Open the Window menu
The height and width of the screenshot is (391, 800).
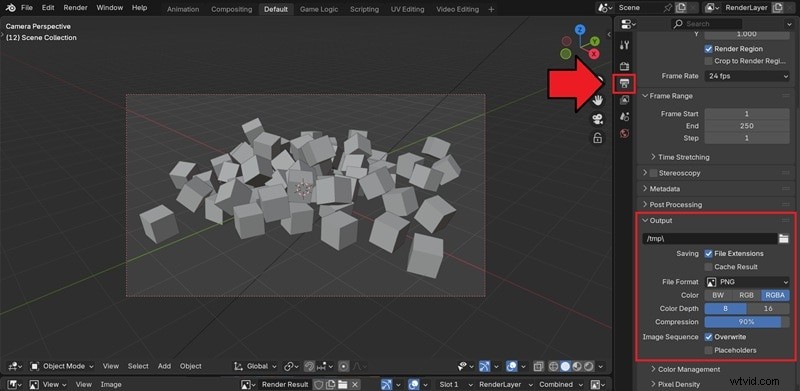point(110,8)
